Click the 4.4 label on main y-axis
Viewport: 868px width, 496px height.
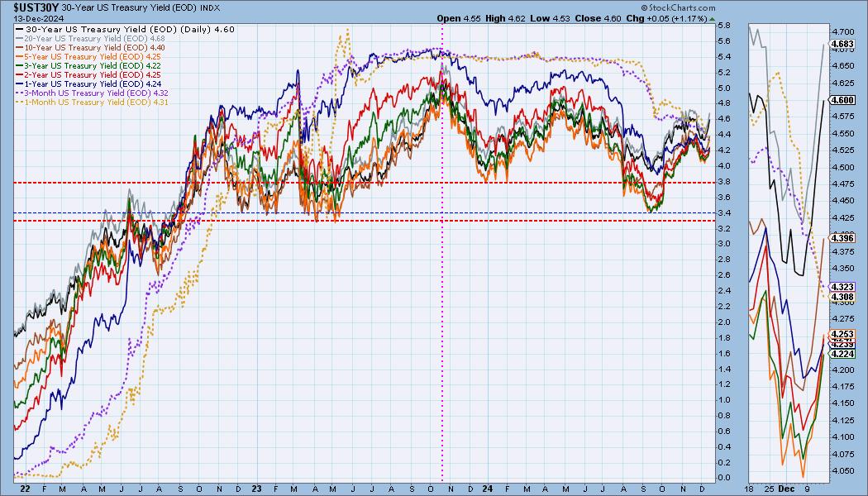coord(723,135)
